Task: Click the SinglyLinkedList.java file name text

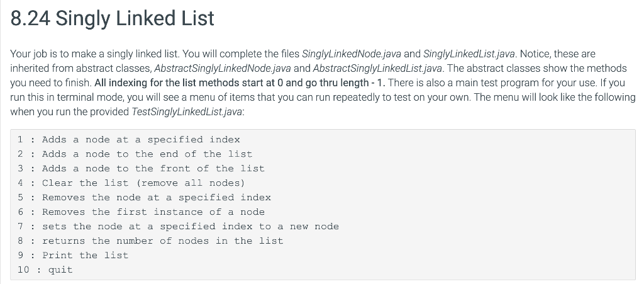Action: [469, 54]
